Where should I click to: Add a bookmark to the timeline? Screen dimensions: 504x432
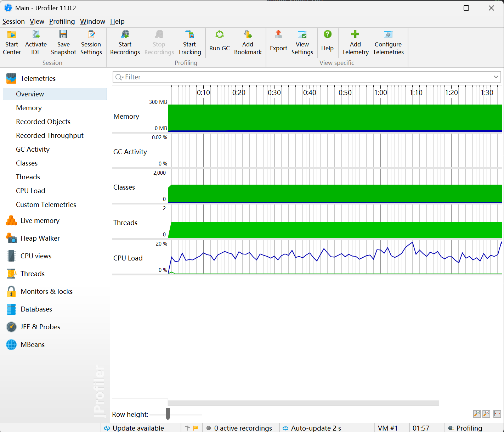[248, 43]
